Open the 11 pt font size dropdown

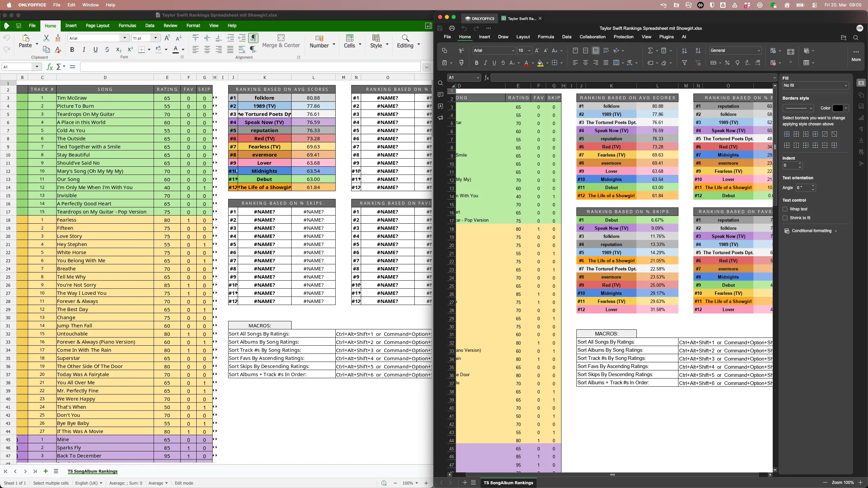click(156, 38)
